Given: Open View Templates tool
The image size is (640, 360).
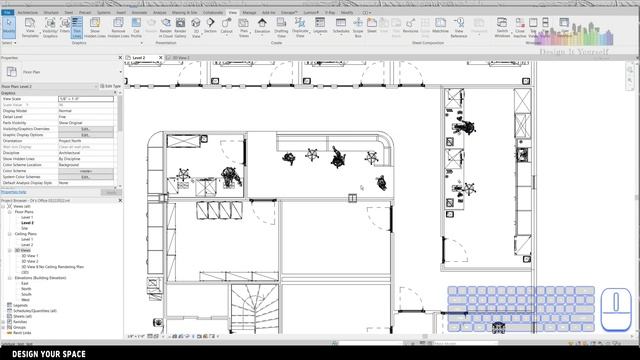Looking at the screenshot, I should [30, 27].
